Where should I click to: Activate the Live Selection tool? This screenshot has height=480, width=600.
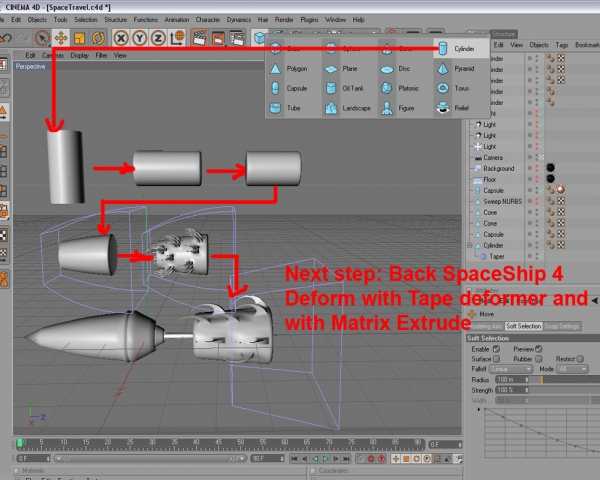[42, 38]
